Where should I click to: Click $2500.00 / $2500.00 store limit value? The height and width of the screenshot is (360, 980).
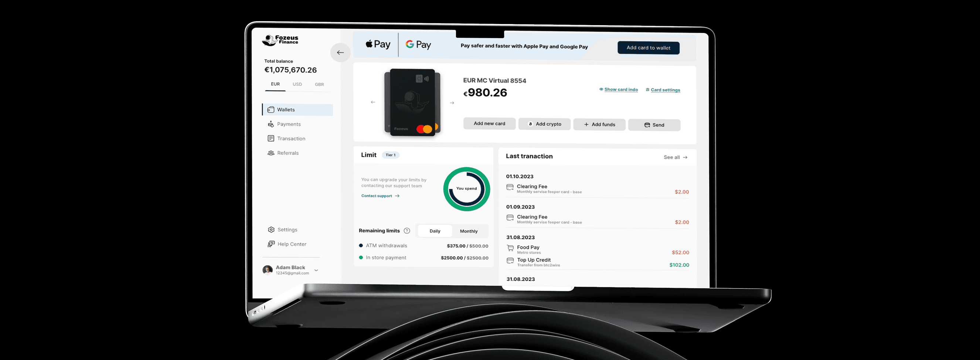click(465, 258)
